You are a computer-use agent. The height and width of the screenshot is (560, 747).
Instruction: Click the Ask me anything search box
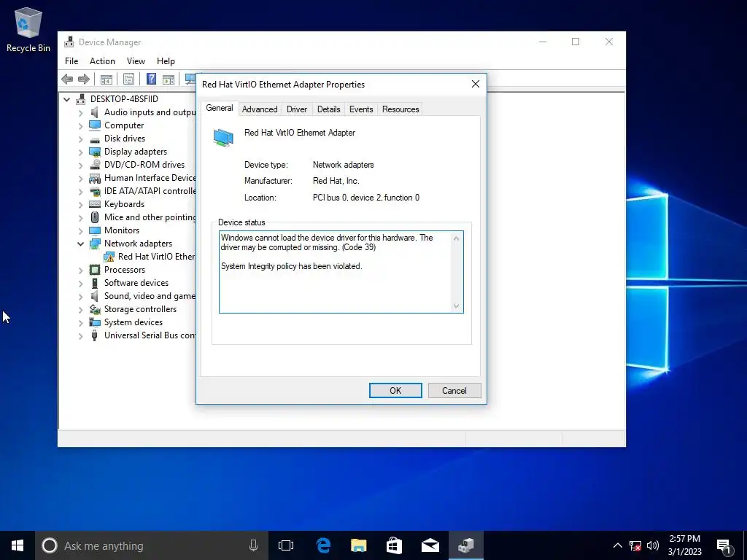152,545
